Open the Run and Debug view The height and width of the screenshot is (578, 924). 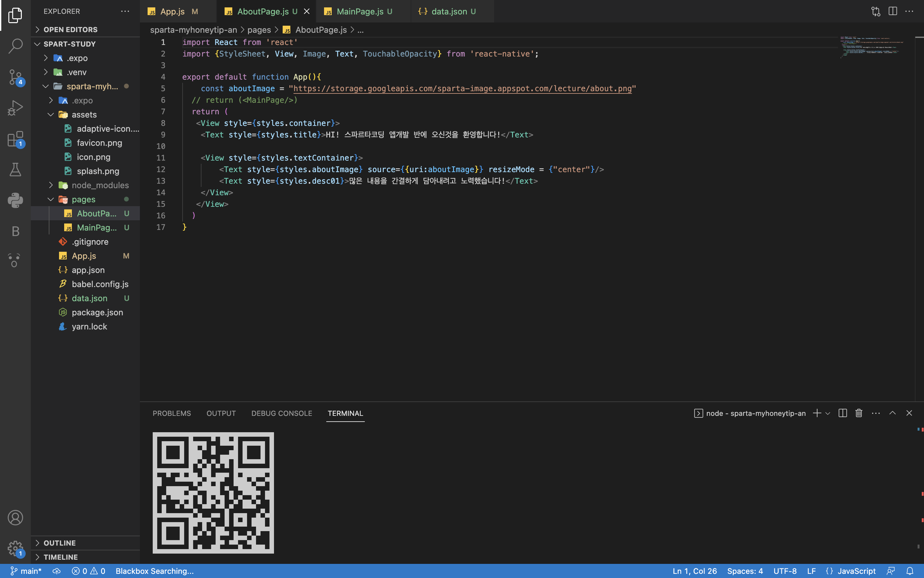(x=15, y=108)
